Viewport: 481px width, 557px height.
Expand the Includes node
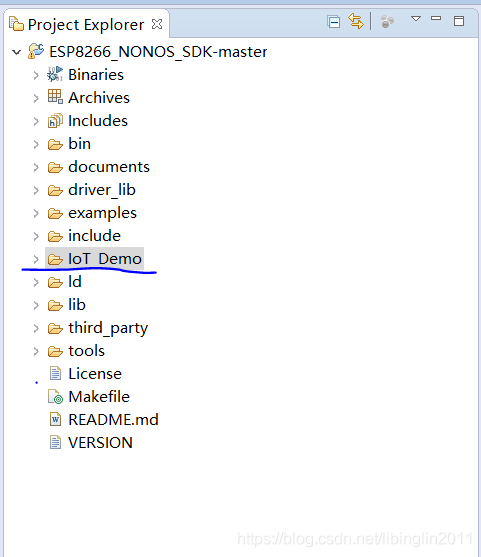tap(36, 121)
